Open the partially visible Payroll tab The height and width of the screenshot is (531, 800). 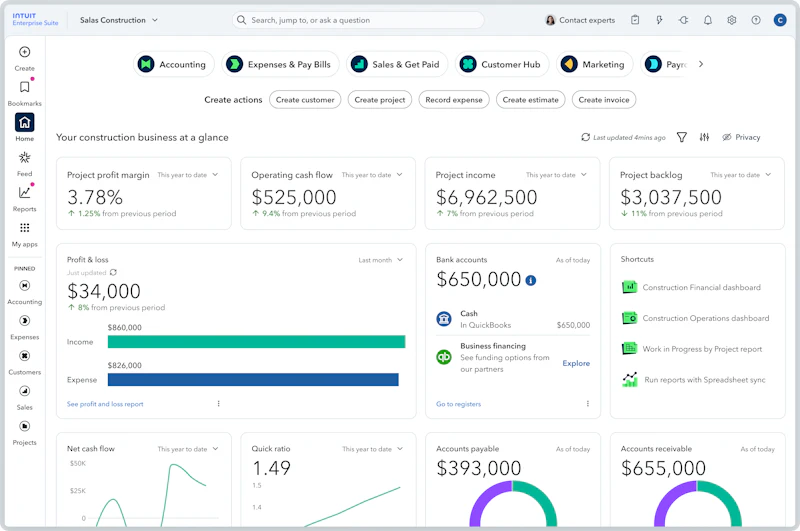click(x=665, y=64)
